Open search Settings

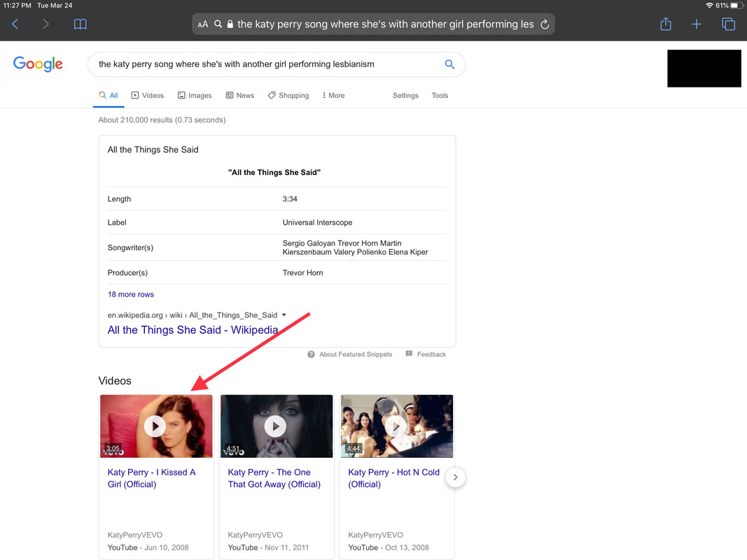[x=405, y=95]
